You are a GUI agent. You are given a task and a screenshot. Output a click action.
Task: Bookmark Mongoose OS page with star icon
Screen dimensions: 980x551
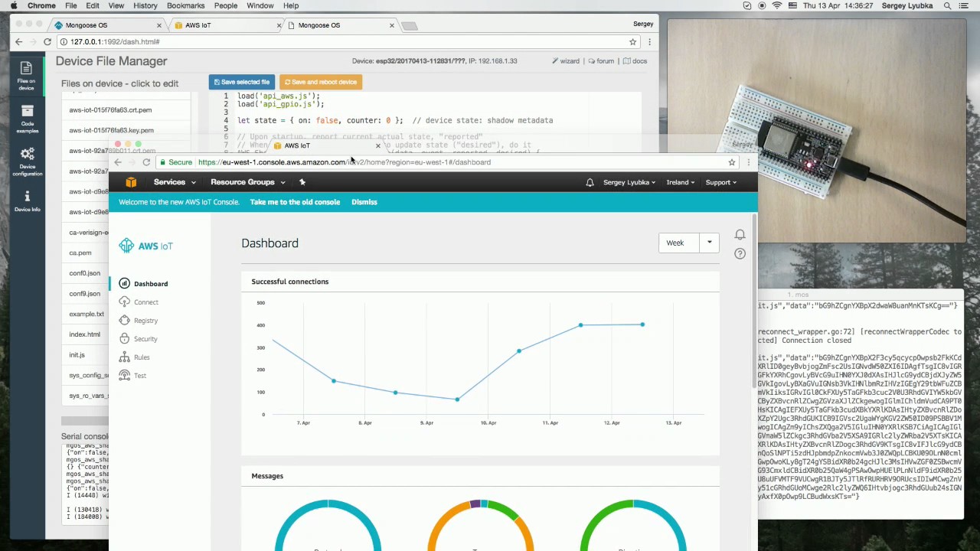pyautogui.click(x=633, y=42)
